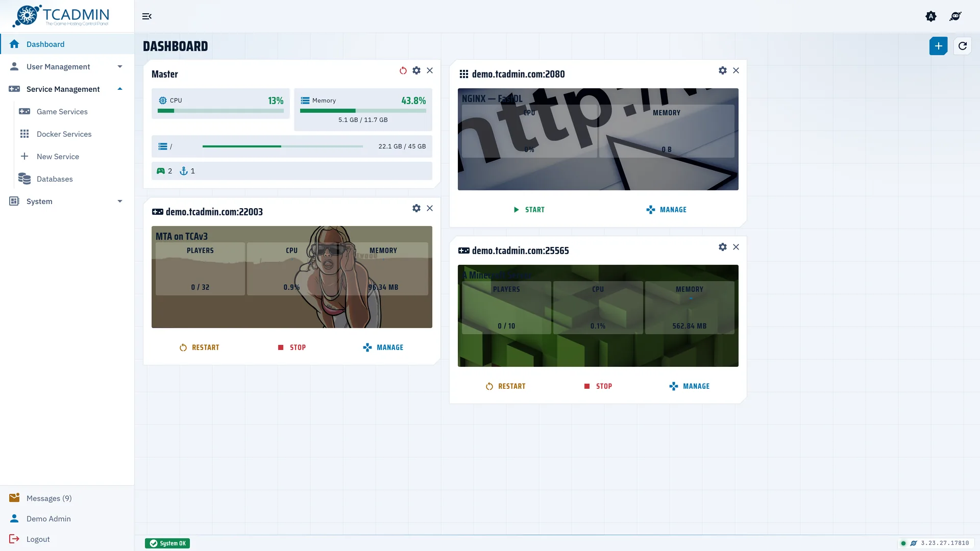980x551 pixels.
Task: Click the Master CPU usage bar
Action: pos(220,111)
